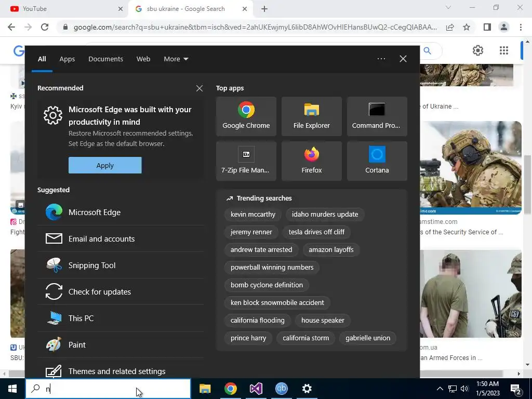Open Google Chrome from Top apps
The height and width of the screenshot is (399, 532).
pos(246,116)
